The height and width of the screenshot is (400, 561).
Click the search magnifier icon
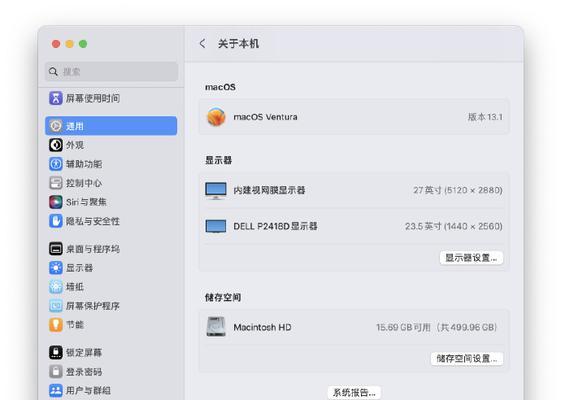[x=53, y=72]
